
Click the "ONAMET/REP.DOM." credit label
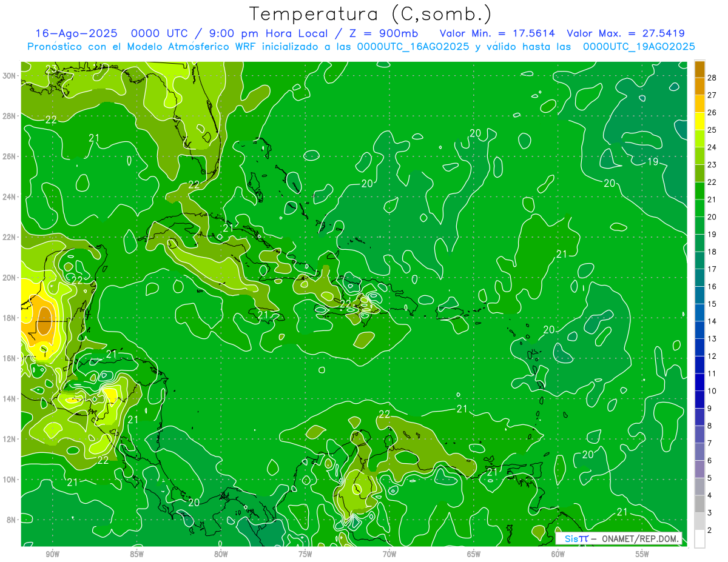pyautogui.click(x=641, y=538)
